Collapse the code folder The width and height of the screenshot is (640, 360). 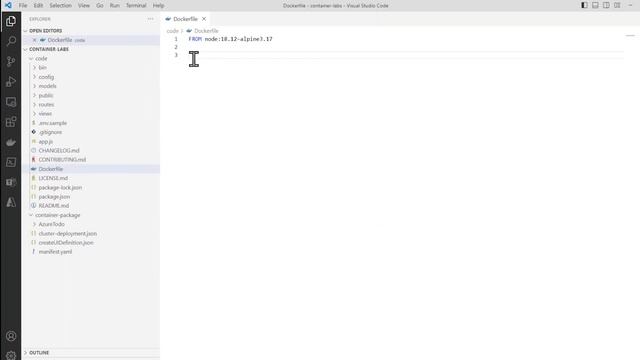click(x=31, y=58)
